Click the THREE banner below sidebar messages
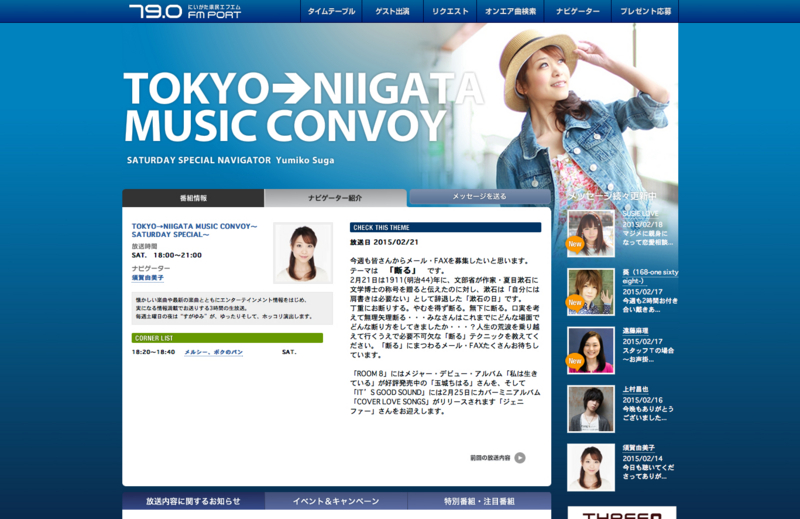800x519 pixels. click(x=622, y=512)
